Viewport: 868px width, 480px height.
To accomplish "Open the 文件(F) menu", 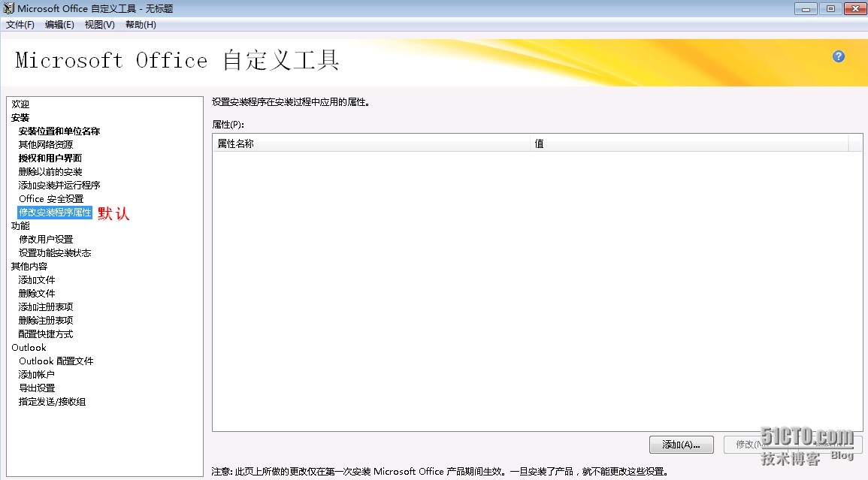I will (x=20, y=24).
